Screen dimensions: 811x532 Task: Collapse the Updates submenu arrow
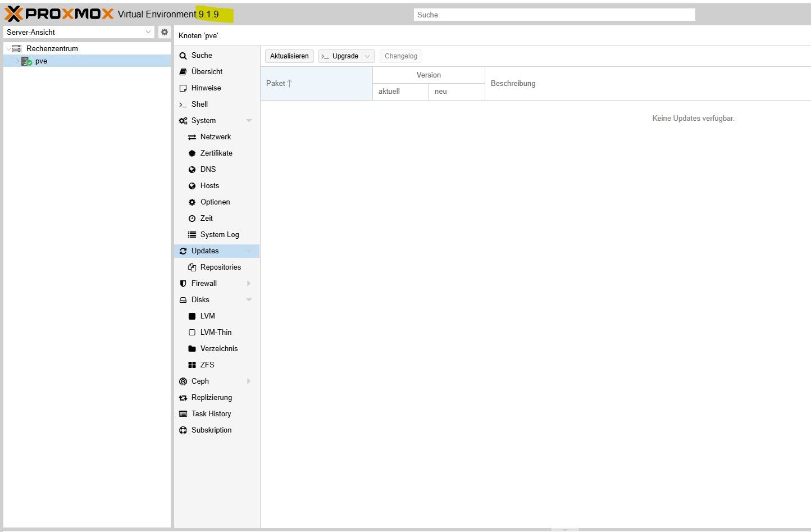pyautogui.click(x=249, y=251)
